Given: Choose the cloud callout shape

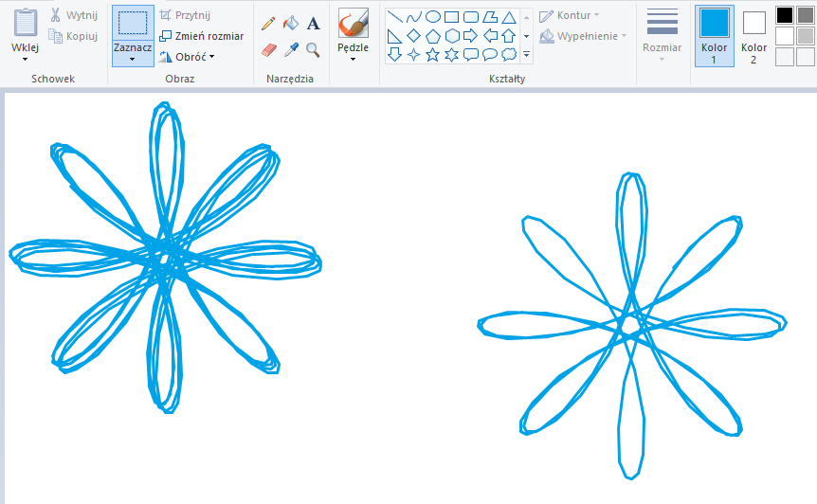Looking at the screenshot, I should [509, 54].
